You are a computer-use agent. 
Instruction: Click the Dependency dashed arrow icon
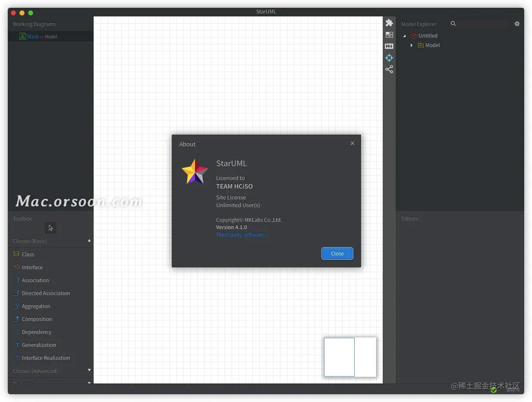pyautogui.click(x=16, y=331)
